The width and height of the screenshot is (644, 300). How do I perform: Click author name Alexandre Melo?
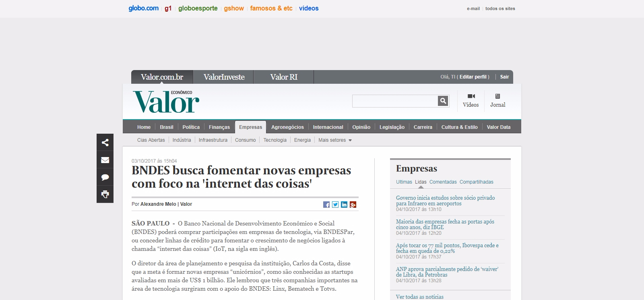pyautogui.click(x=158, y=204)
